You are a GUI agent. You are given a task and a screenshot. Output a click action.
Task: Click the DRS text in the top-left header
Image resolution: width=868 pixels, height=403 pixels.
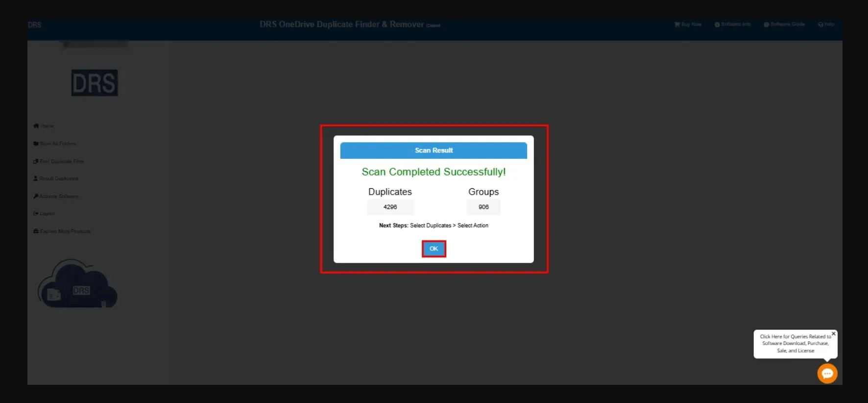34,25
